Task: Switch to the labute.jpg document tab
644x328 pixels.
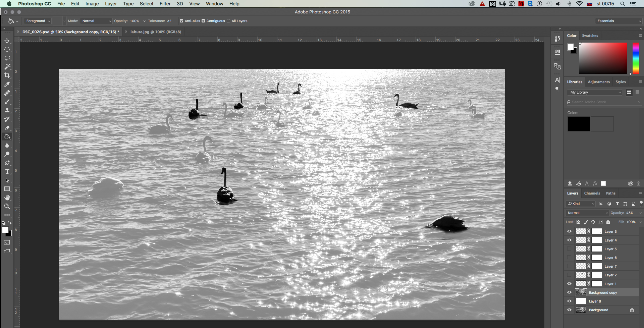Action: coord(156,32)
